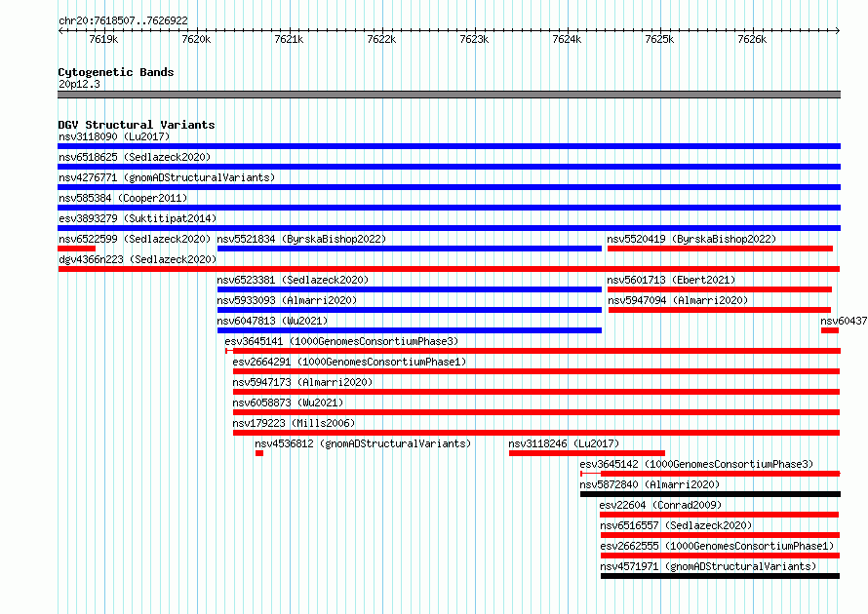Click the 7626k ruler tick label
The image size is (868, 614).
pos(752,39)
